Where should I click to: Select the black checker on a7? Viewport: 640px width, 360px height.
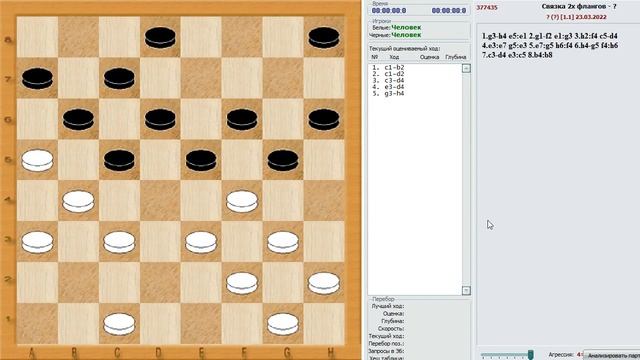tap(37, 78)
